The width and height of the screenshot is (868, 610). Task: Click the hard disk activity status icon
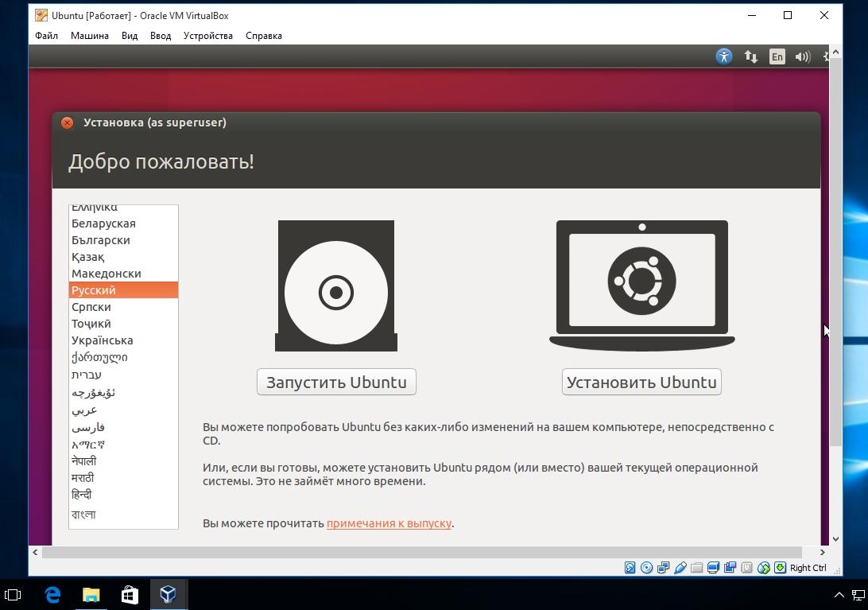[x=630, y=567]
